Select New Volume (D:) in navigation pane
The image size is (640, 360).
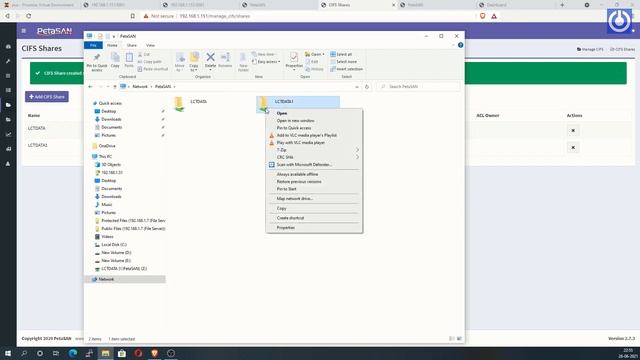click(116, 253)
